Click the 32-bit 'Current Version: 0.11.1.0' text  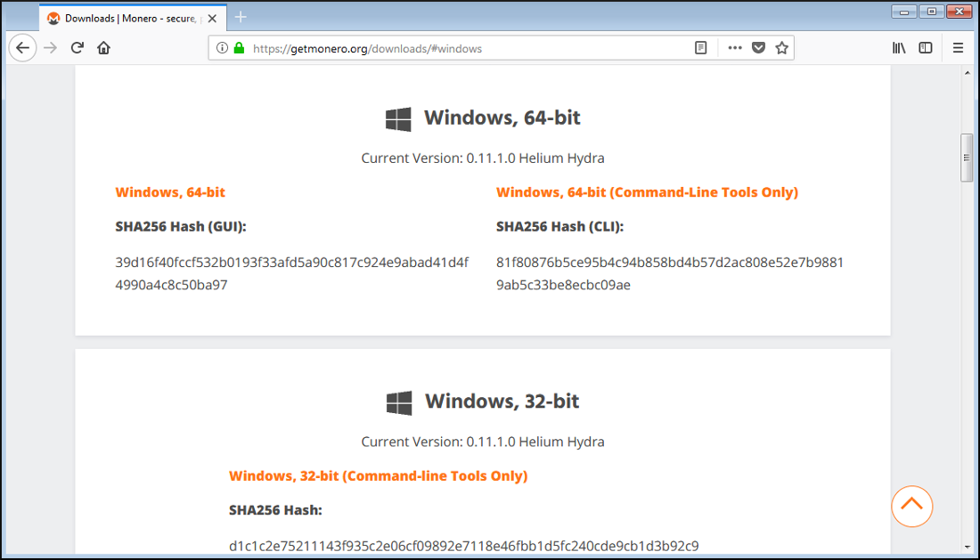pyautogui.click(x=483, y=442)
